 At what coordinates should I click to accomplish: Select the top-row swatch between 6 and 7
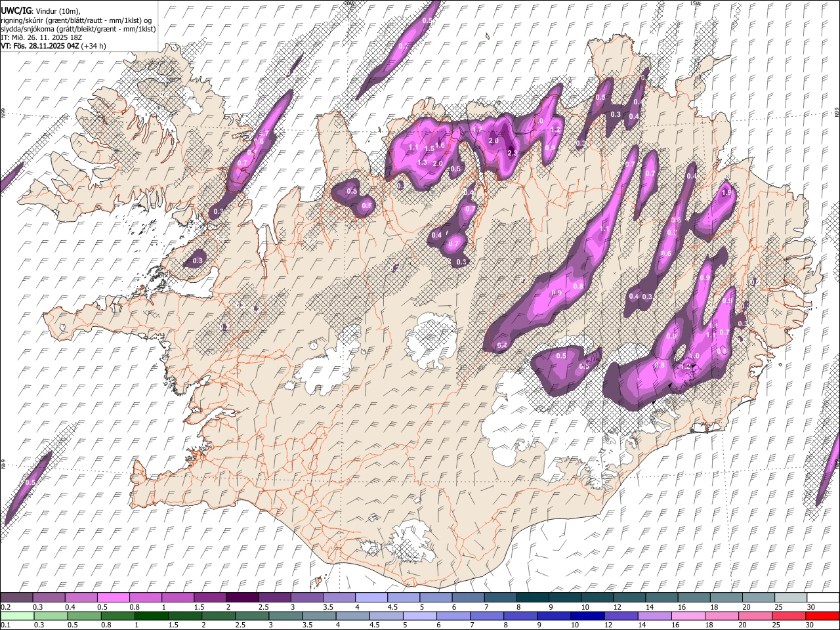[x=468, y=597]
